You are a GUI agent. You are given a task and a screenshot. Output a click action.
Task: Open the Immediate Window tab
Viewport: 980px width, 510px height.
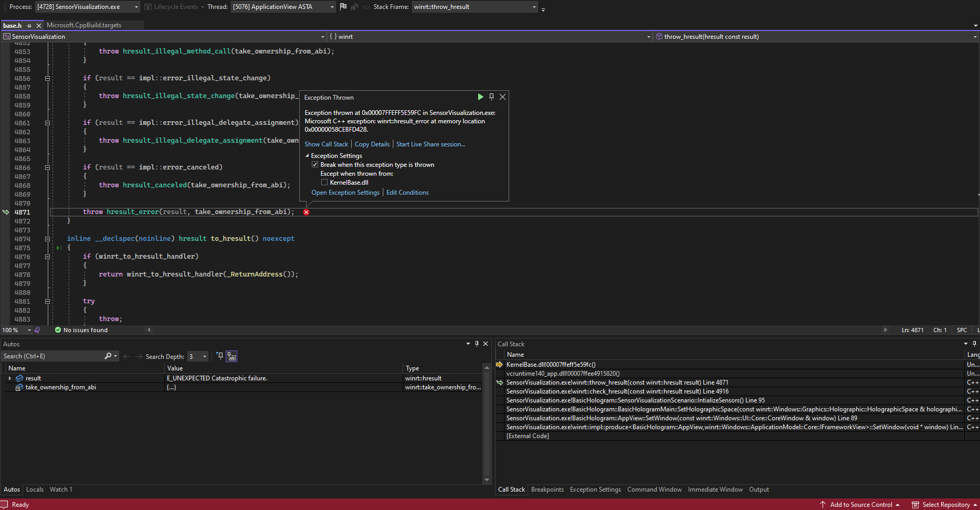point(715,490)
